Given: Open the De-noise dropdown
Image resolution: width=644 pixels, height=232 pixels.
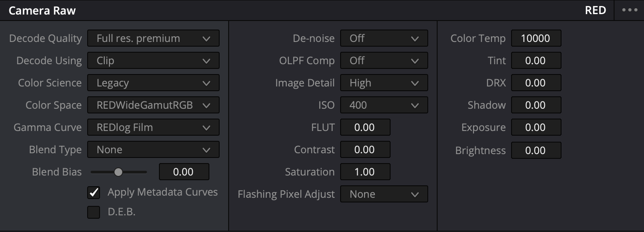Looking at the screenshot, I should coord(384,39).
